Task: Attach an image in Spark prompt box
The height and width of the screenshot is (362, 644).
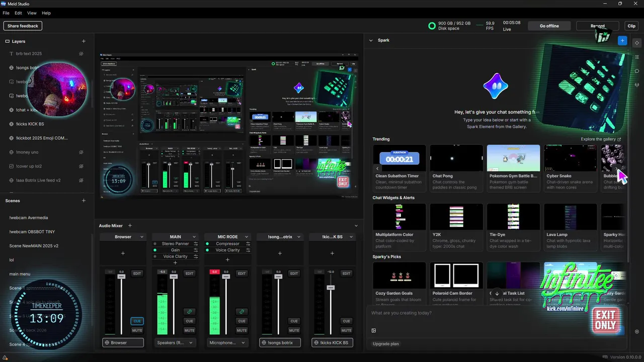Action: click(374, 330)
